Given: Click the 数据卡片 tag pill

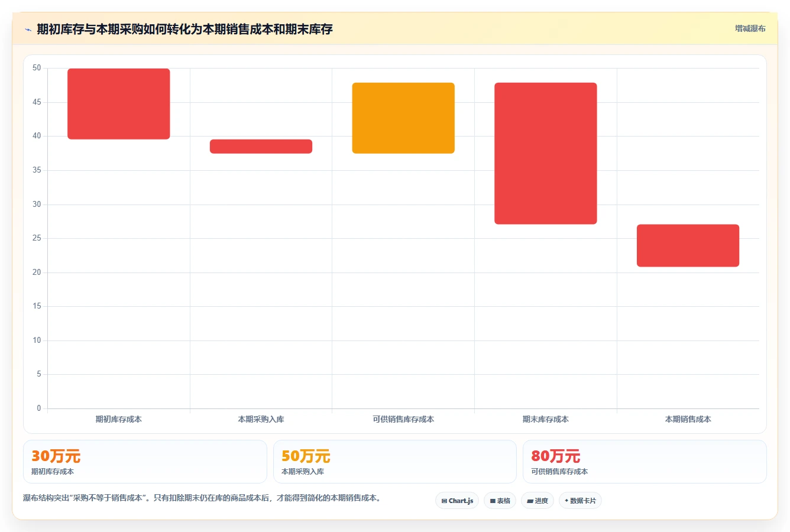Looking at the screenshot, I should tap(580, 501).
